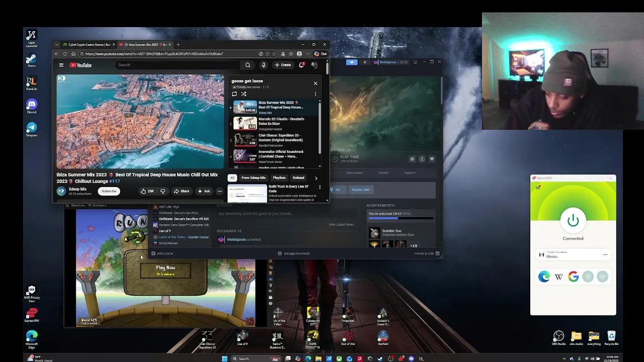This screenshot has height=362, width=644.
Task: Launch Wikipedia shortcut in ExpressVPN
Action: click(558, 277)
